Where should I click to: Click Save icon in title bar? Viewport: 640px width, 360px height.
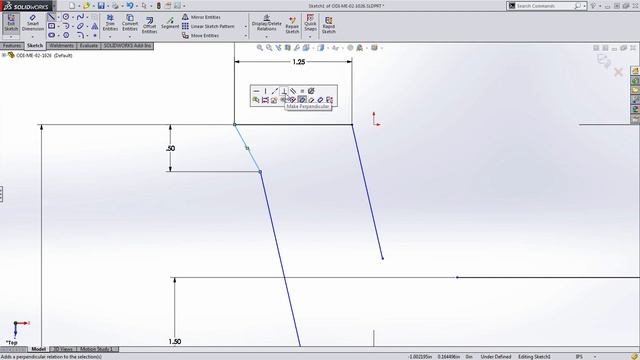[x=101, y=6]
